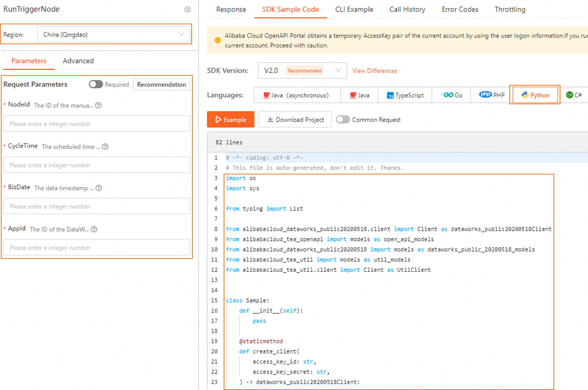Toggle the Required parameters switch
The height and width of the screenshot is (390, 588).
pos(96,84)
